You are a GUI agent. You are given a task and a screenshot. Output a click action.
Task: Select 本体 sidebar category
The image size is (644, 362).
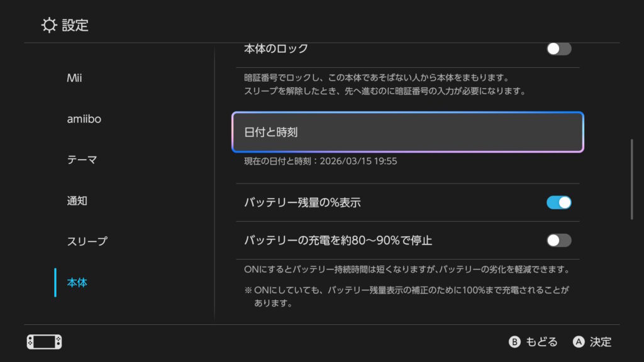click(77, 283)
